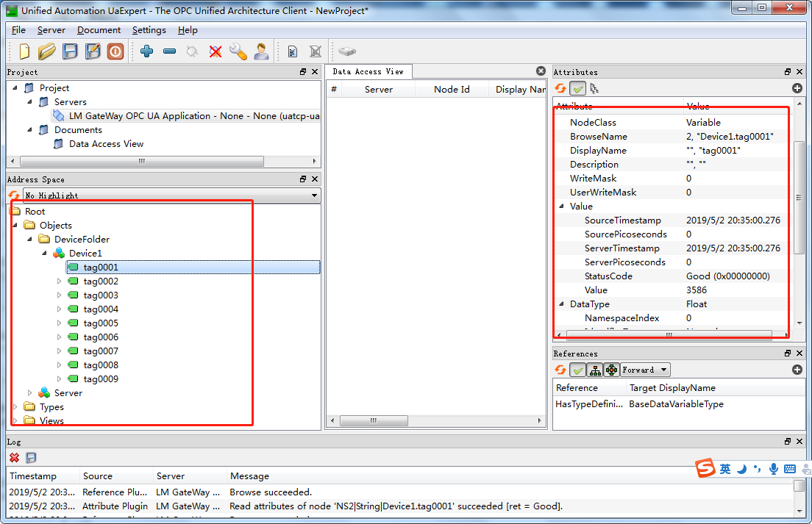
Task: Disconnect server using the red X plug icon
Action: (x=216, y=51)
